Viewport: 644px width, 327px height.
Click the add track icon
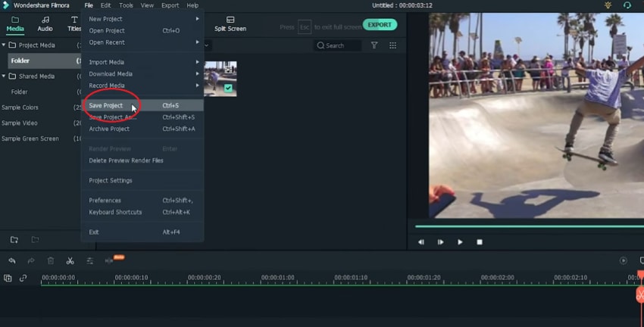[8, 279]
